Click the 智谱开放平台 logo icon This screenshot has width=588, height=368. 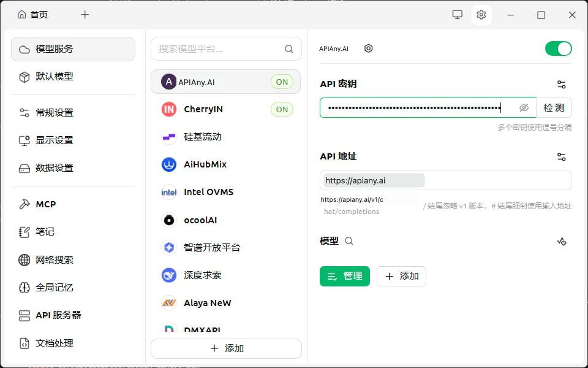click(x=169, y=247)
